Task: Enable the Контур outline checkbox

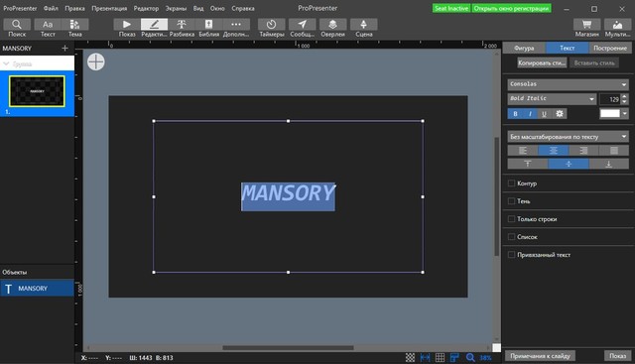Action: point(512,183)
